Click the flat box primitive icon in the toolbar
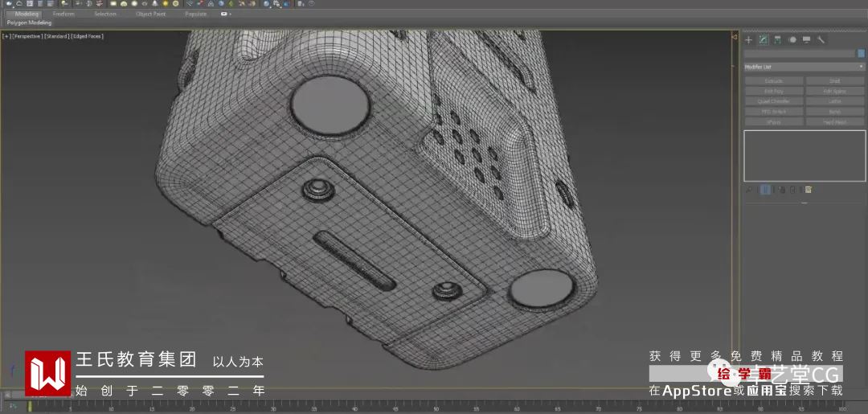The image size is (868, 414). point(113,4)
